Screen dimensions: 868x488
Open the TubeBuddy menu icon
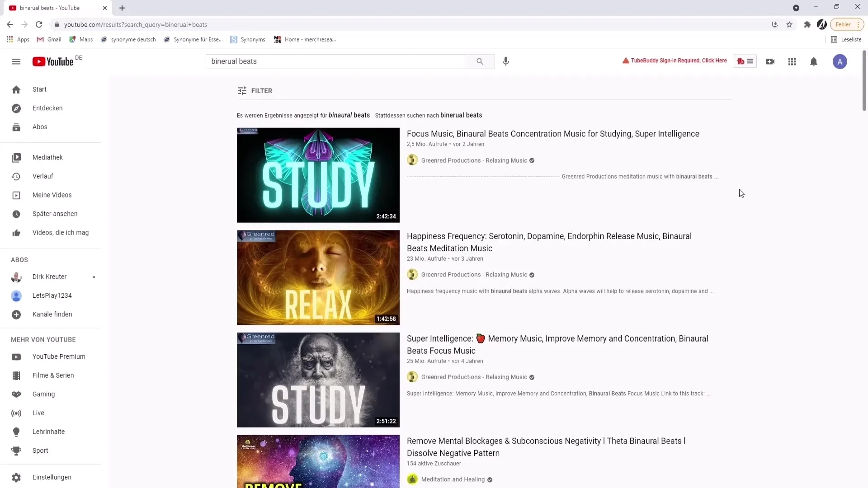coord(745,61)
